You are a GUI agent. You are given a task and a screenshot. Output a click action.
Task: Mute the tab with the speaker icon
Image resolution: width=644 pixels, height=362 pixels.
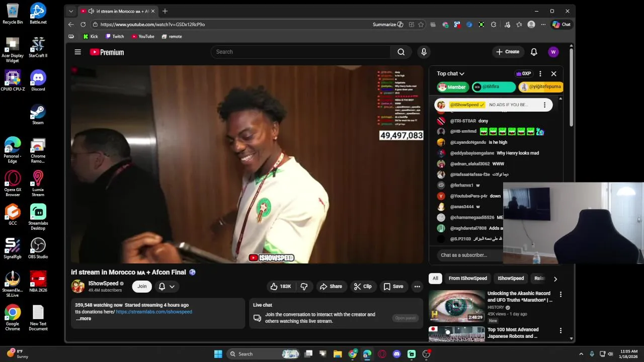pyautogui.click(x=91, y=11)
